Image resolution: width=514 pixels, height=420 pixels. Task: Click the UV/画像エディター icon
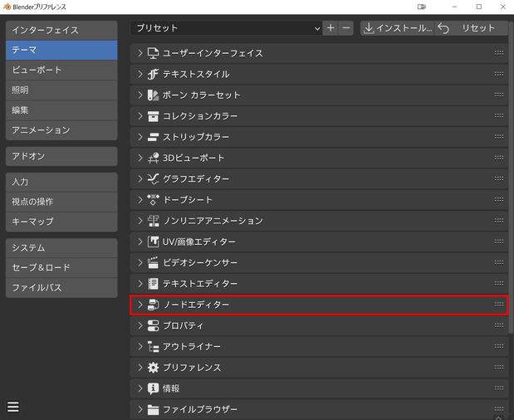(x=153, y=242)
